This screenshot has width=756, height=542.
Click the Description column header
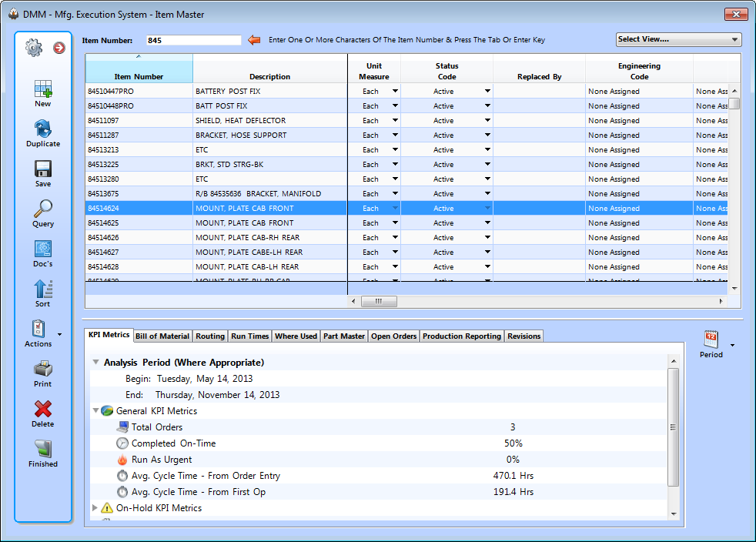tap(270, 69)
